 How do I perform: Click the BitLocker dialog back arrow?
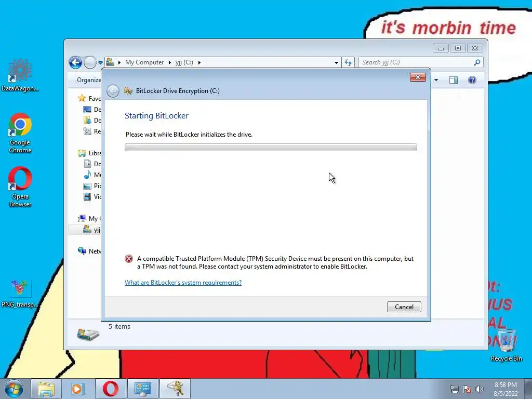113,91
